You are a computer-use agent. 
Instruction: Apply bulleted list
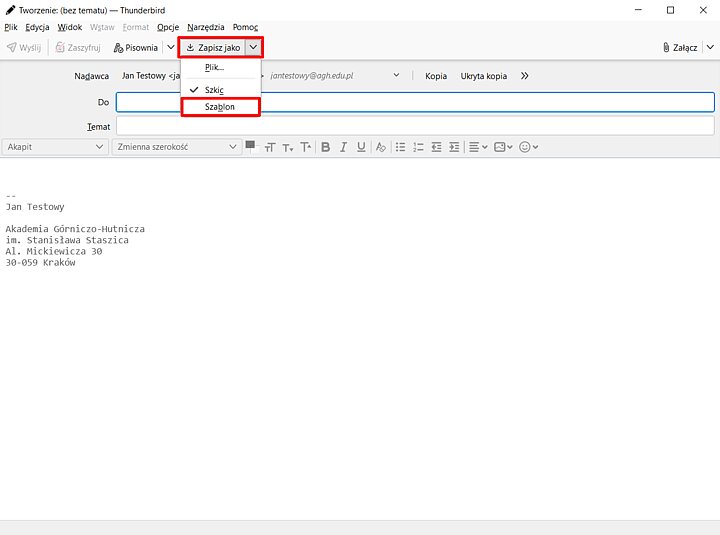tap(400, 147)
